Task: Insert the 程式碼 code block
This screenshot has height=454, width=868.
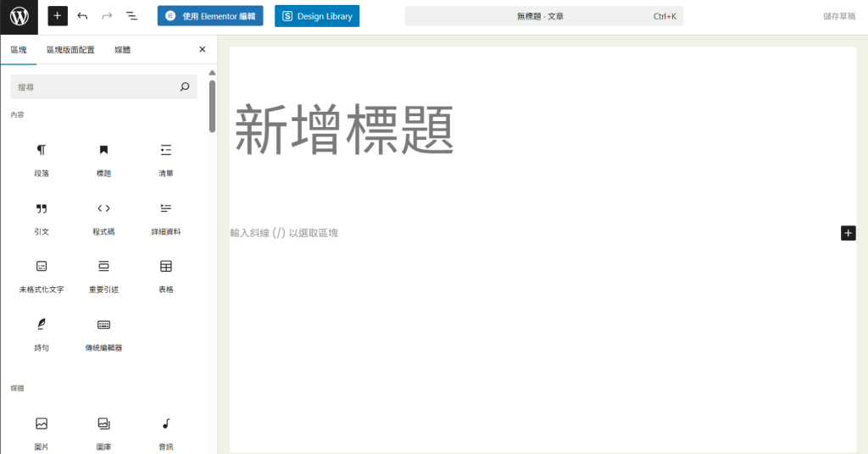Action: click(103, 217)
